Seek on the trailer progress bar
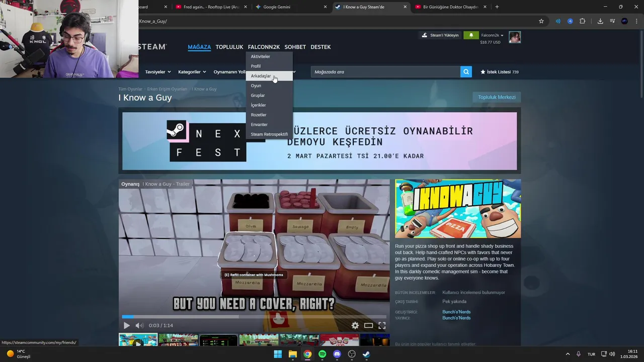 point(254,317)
